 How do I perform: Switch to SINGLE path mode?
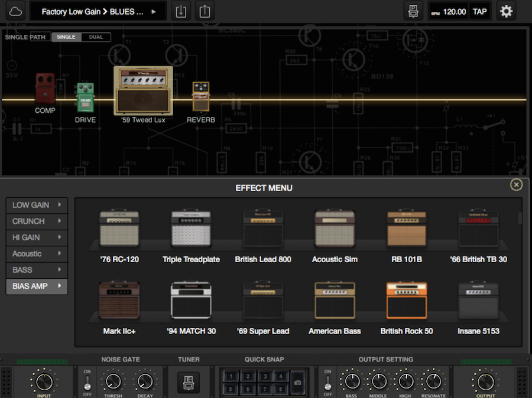66,37
